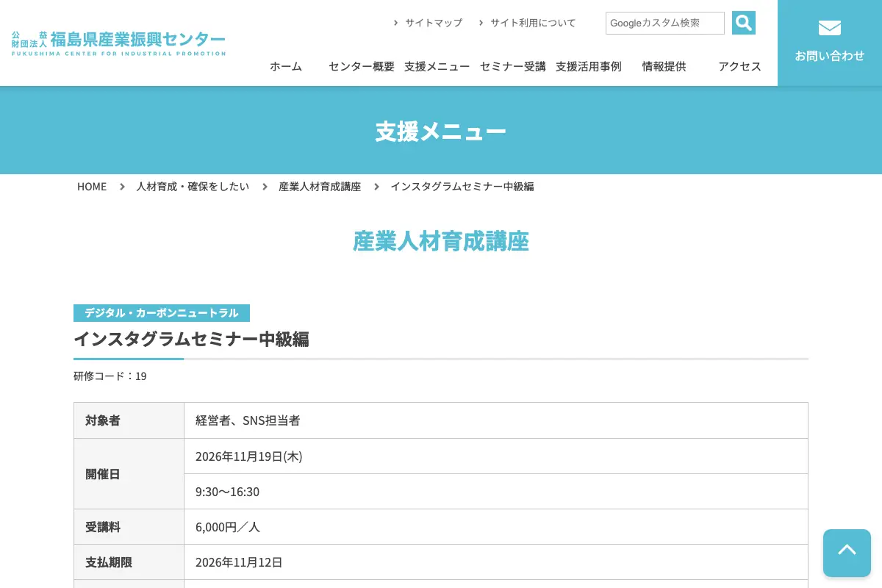
Task: Click the search magnifier button
Action: (744, 23)
